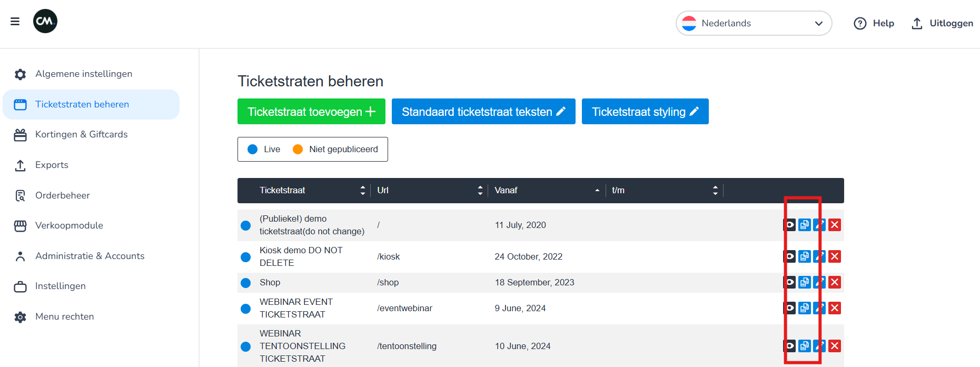Open the hamburger menu
Viewport: 980px width, 367px height.
click(x=15, y=22)
